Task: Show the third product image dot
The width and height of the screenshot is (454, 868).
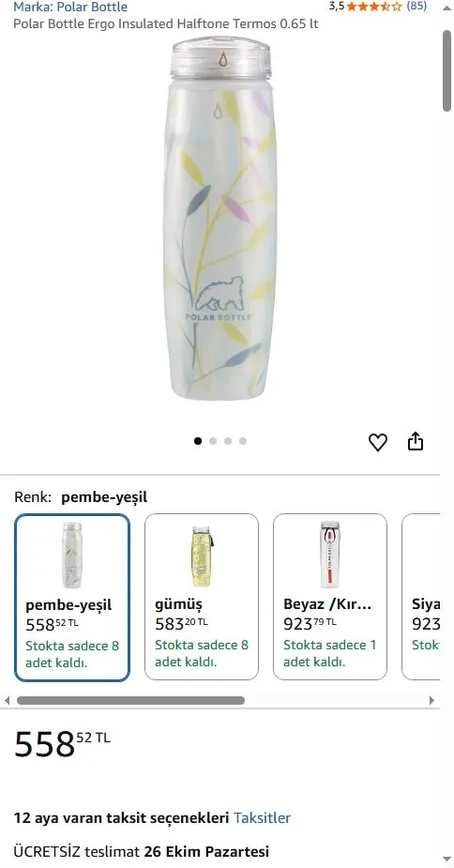Action: [x=228, y=441]
